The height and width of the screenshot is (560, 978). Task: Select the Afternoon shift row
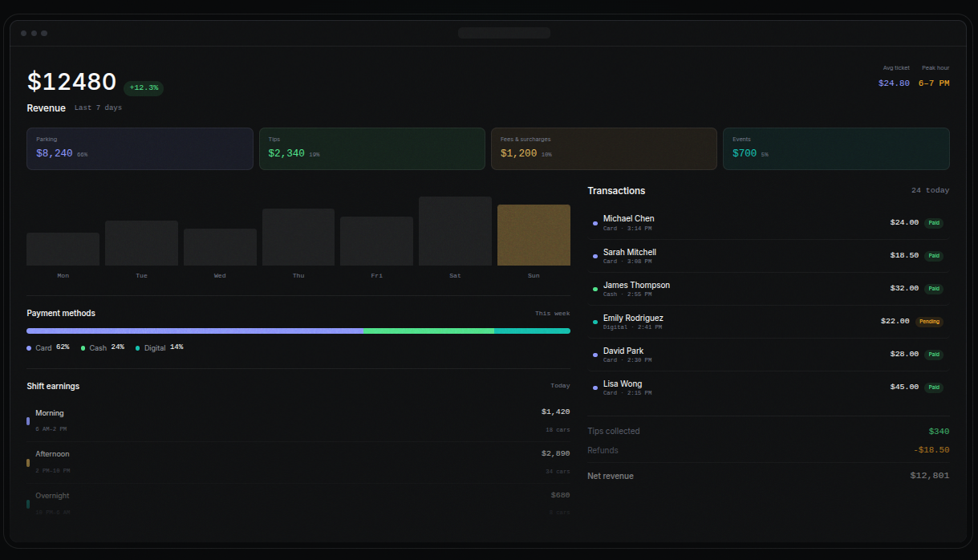click(x=298, y=462)
